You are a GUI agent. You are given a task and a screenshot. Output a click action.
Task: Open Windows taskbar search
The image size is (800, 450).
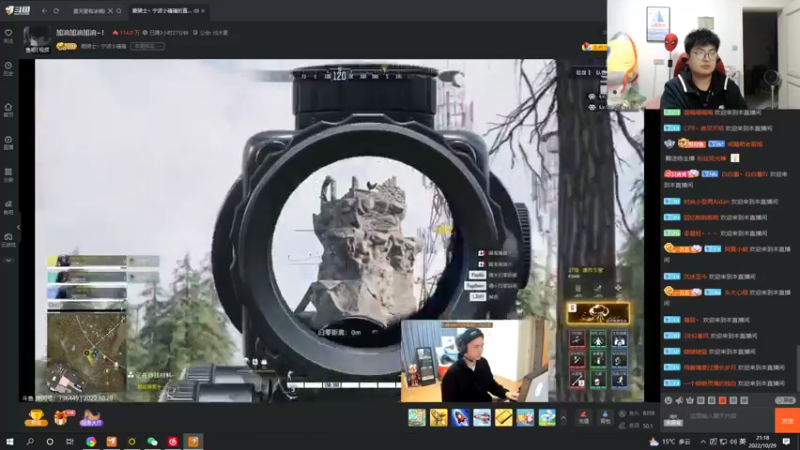(30, 441)
